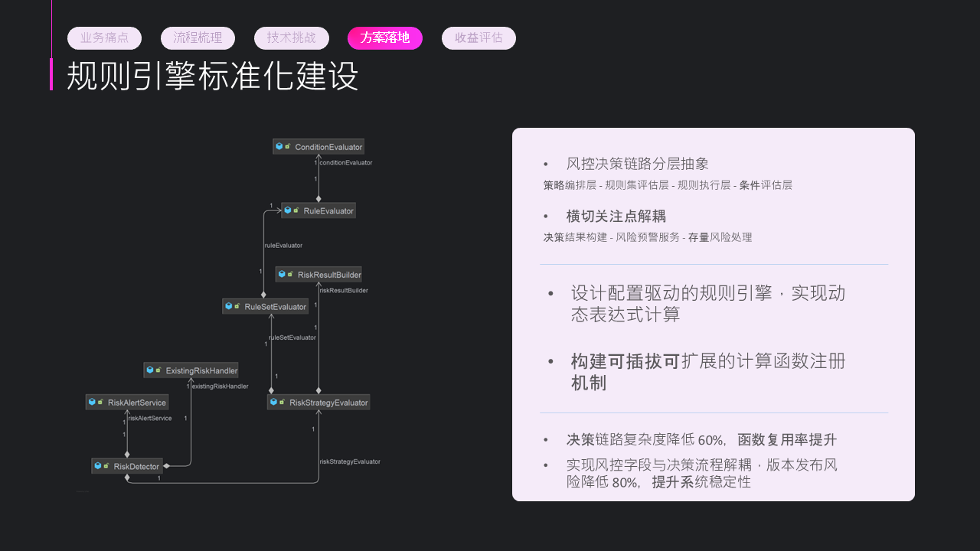Click the bullet 设计配置驱动的规则引擎
This screenshot has width=980, height=551.
[708, 304]
